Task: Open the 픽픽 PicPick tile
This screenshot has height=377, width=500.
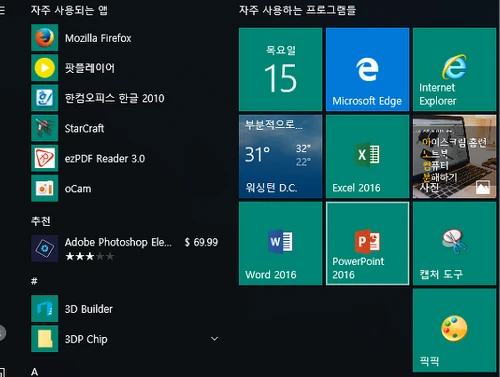Action: tap(454, 330)
